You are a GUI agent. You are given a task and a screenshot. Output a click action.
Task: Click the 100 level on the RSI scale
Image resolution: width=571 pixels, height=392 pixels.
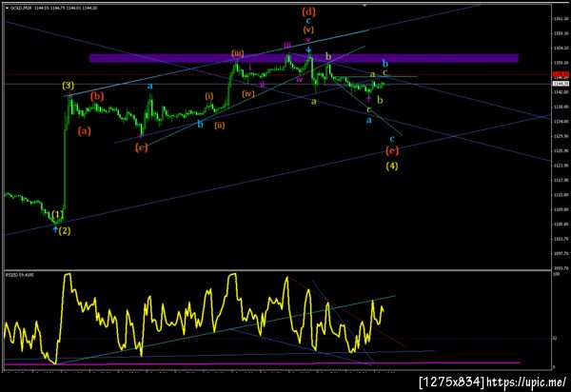click(x=556, y=274)
